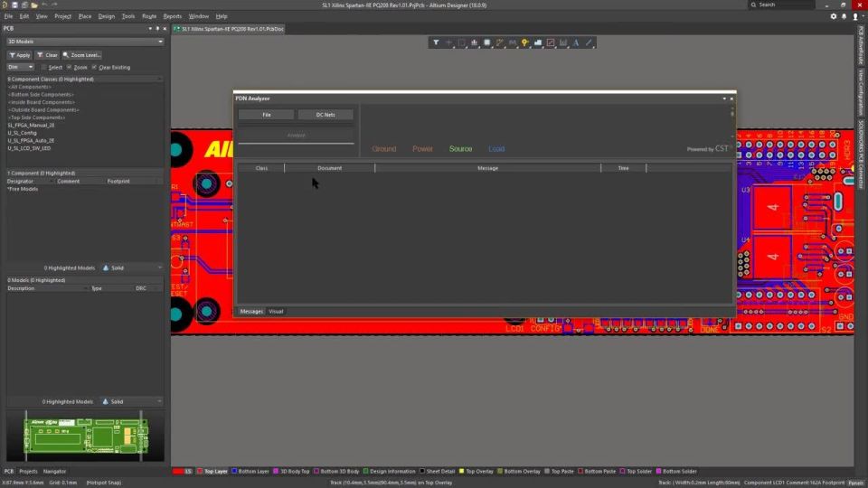The width and height of the screenshot is (868, 488).
Task: Select <All Components> class row
Action: click(29, 87)
